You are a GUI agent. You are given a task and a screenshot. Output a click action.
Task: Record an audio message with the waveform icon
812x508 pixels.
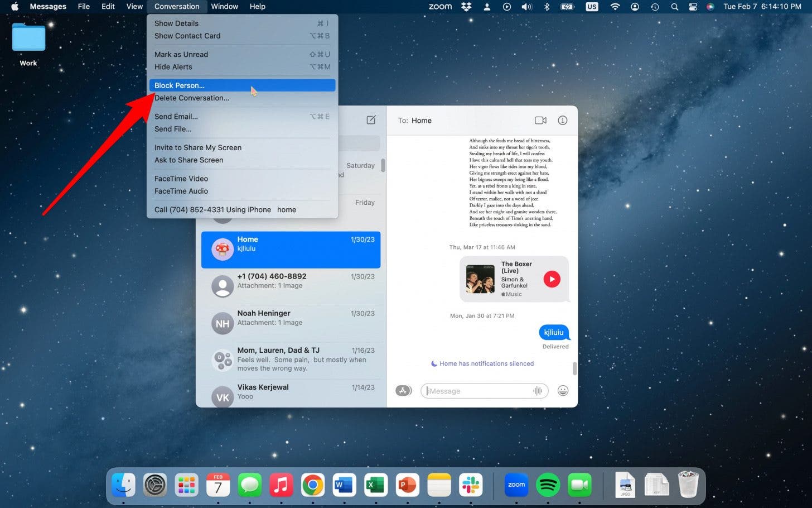536,391
